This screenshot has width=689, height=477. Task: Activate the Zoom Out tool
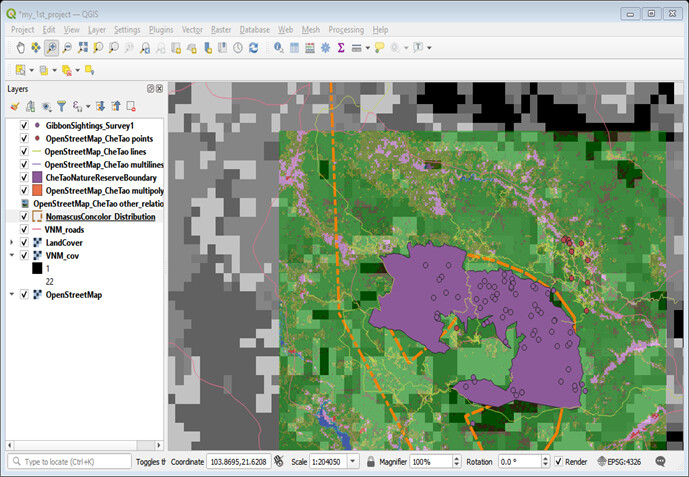click(x=67, y=47)
